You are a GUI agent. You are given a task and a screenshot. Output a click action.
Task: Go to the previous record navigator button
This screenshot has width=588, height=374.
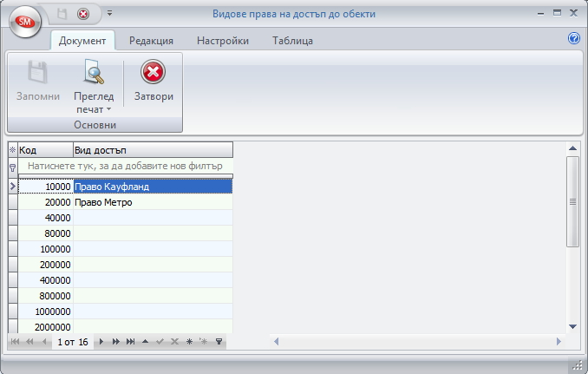44,341
